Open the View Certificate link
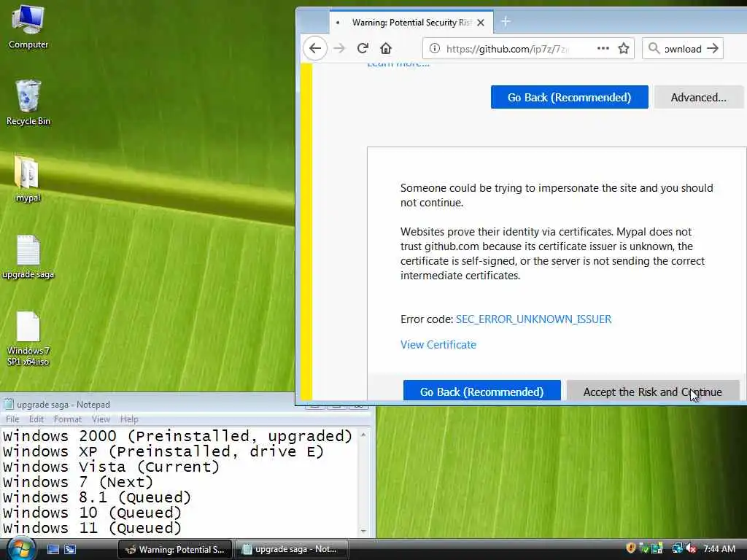Screen dimensions: 747x560 point(438,345)
